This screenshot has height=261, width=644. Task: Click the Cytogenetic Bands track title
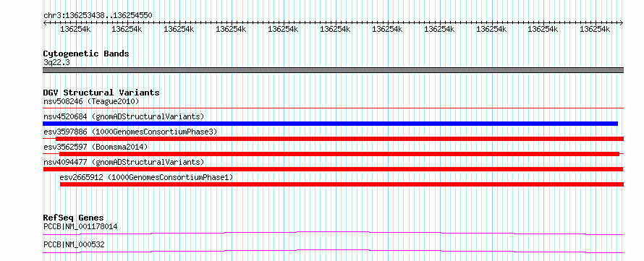(86, 54)
